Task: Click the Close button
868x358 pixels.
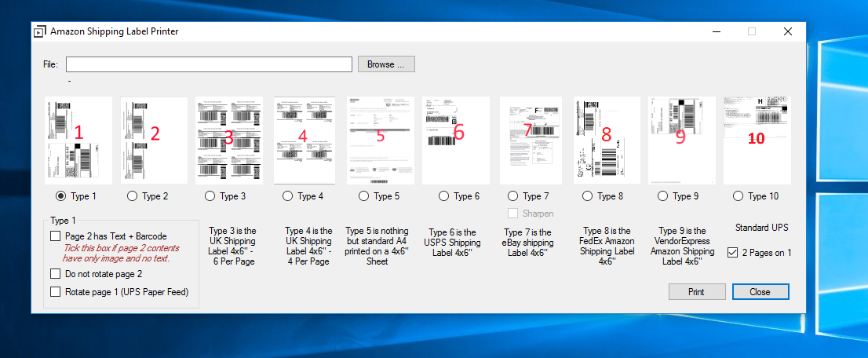Action: pyautogui.click(x=760, y=291)
